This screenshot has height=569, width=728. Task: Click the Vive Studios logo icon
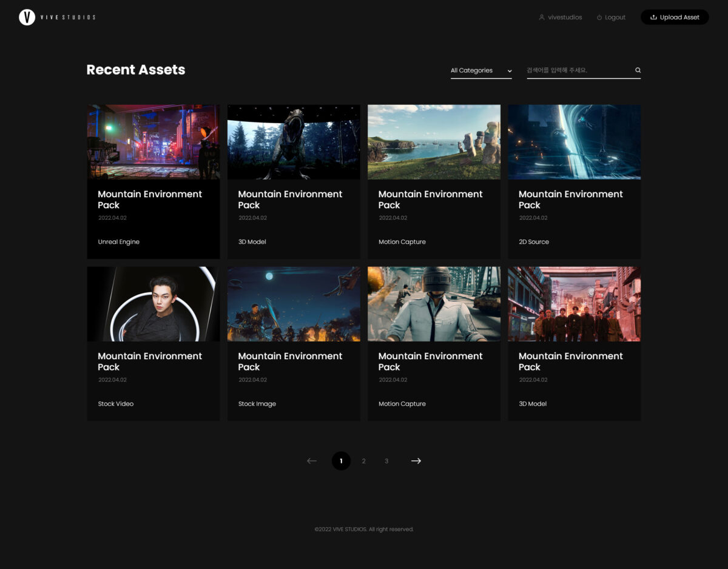[x=27, y=18]
